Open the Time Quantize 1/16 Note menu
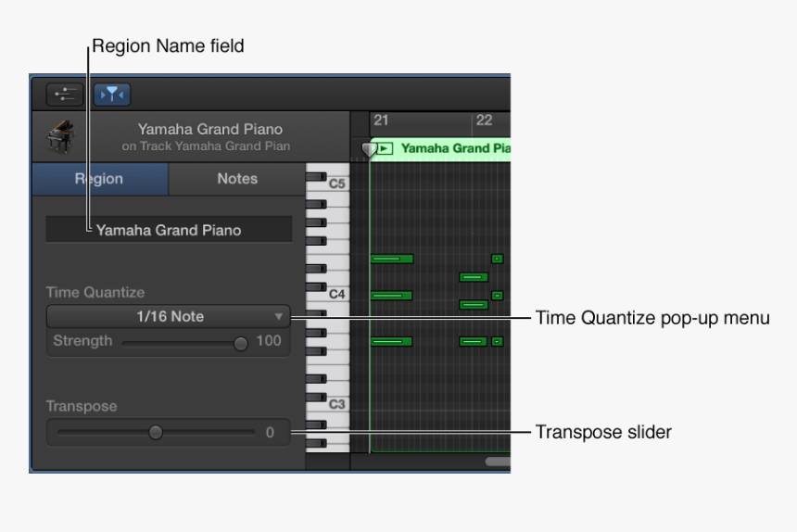797x532 pixels. pyautogui.click(x=169, y=317)
